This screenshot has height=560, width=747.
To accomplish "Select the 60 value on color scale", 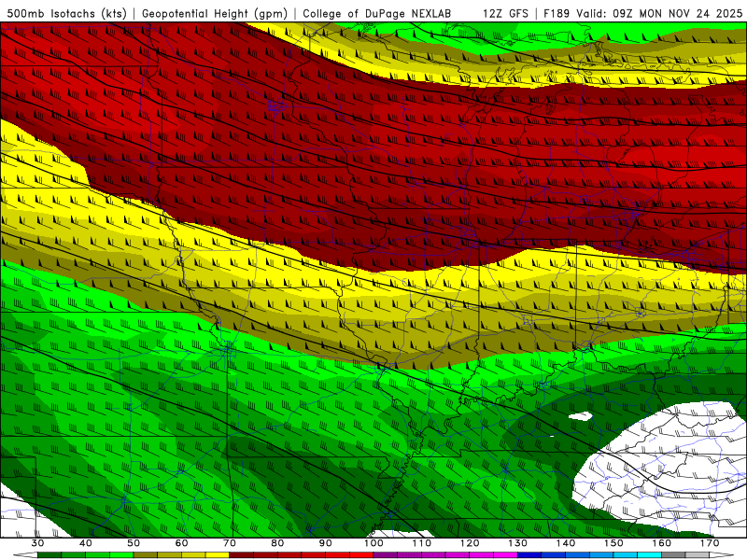I will pyautogui.click(x=181, y=543).
